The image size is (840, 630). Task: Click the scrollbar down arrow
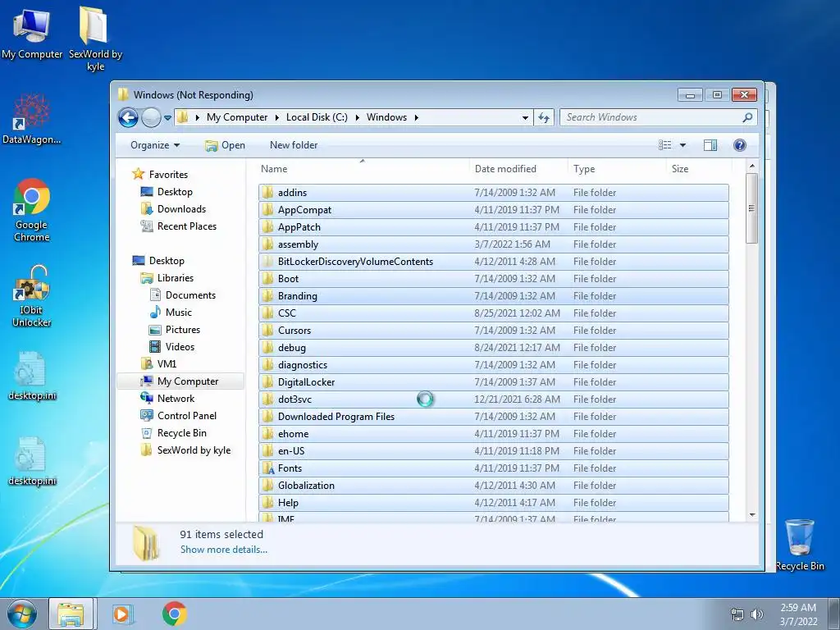pyautogui.click(x=752, y=515)
